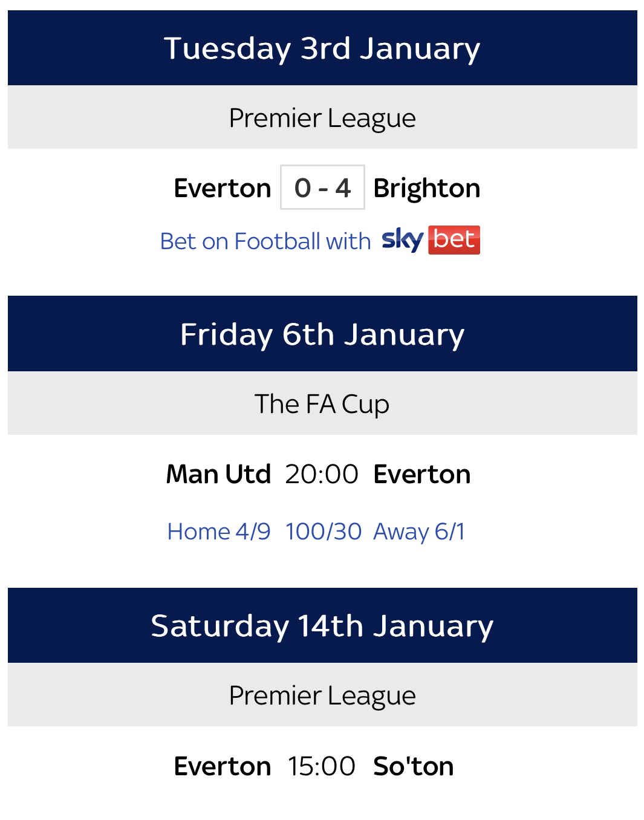Select Home 4/9 odds
The image size is (644, 820).
pos(218,532)
